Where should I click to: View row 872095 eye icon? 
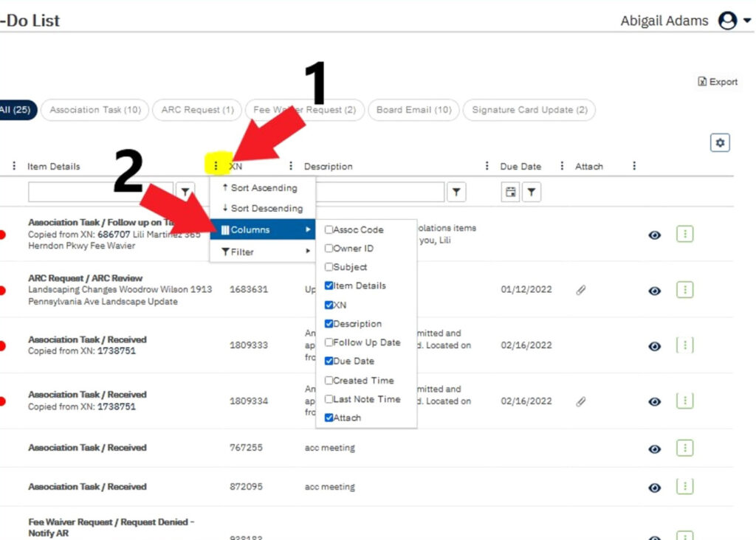[654, 488]
